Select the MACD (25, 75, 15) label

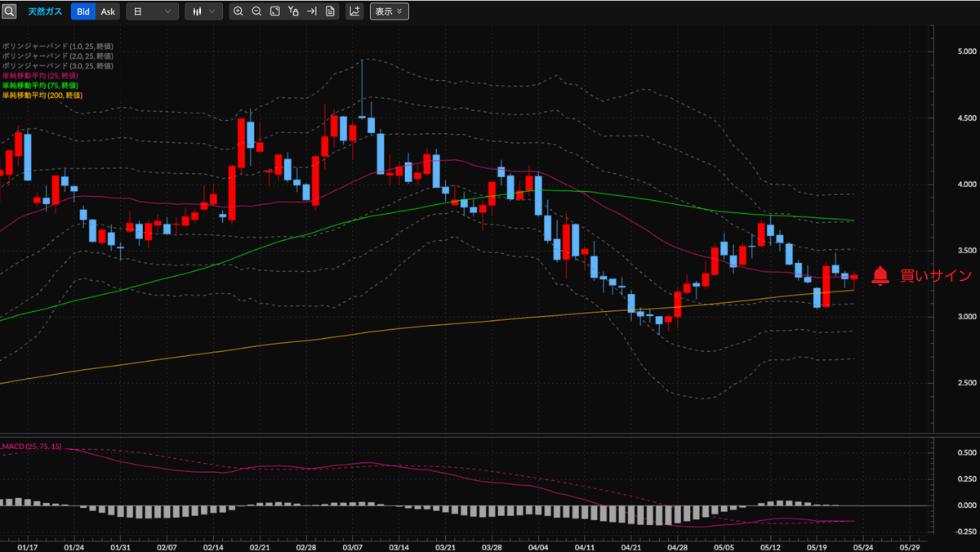coord(32,447)
